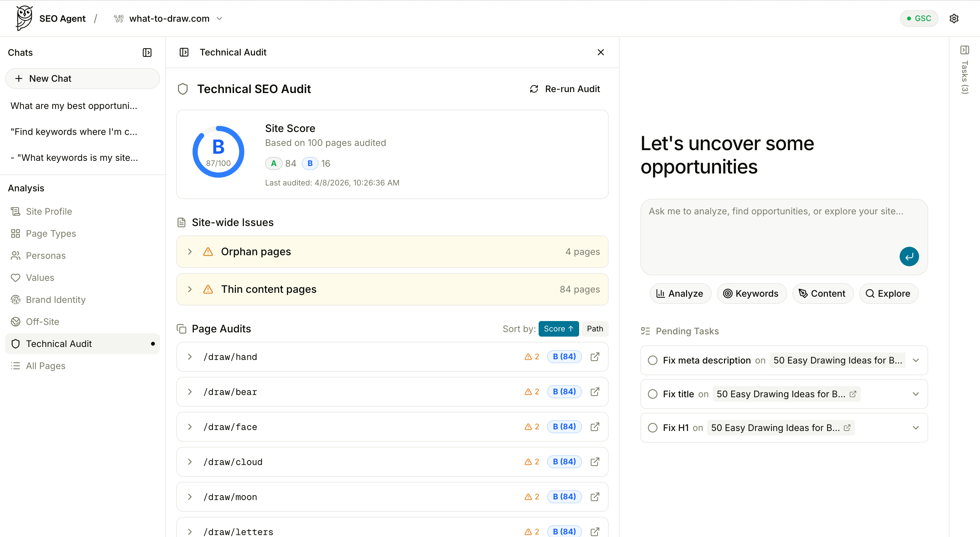The image size is (980, 537).
Task: Expand Fix title task details
Action: [x=916, y=394]
